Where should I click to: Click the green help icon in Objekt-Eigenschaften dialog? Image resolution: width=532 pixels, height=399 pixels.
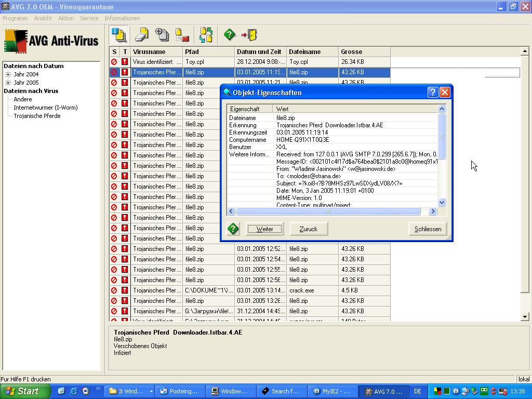[233, 229]
